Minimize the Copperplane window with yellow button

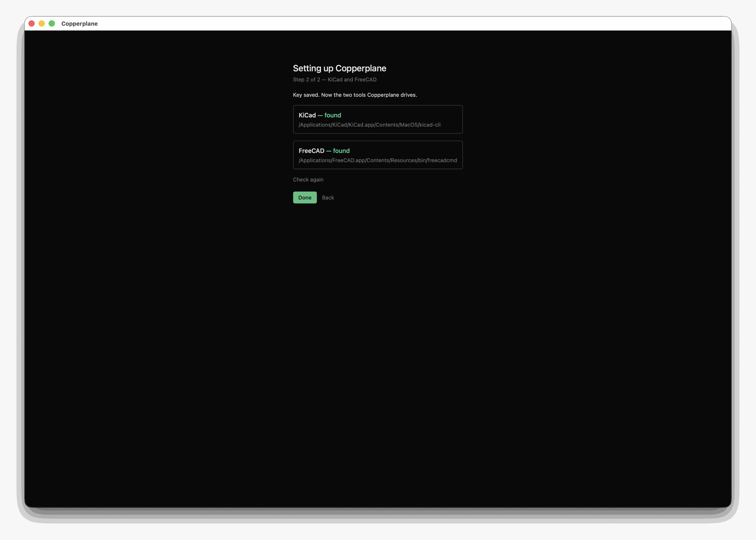[41, 23]
